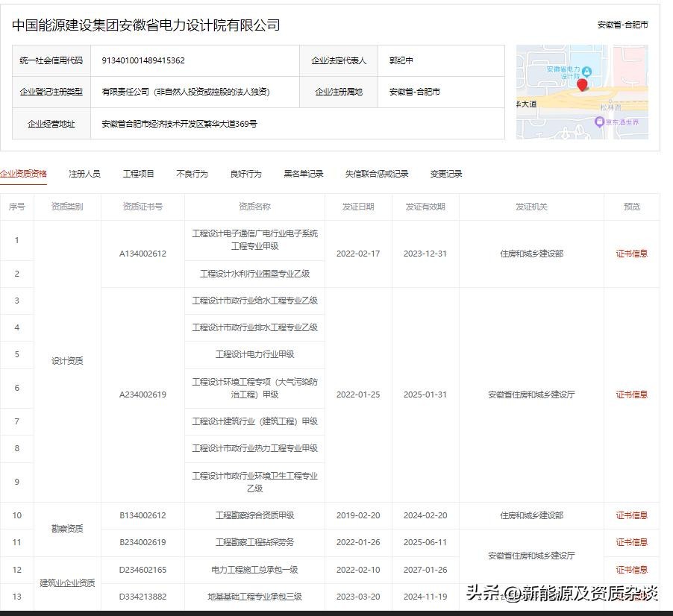The height and width of the screenshot is (616, 673).
Task: Switch to the 变更记录 tab
Action: [x=446, y=174]
